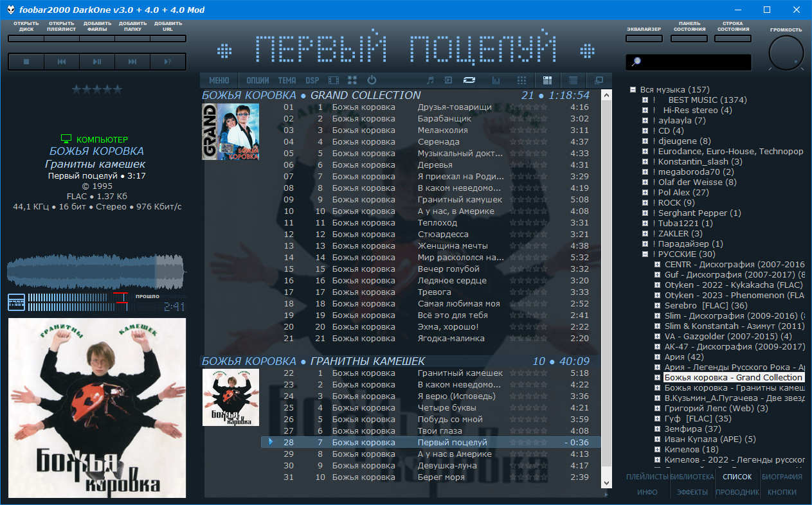
Task: Collapse the РУССКИЕ (30) tree node
Action: 645,254
